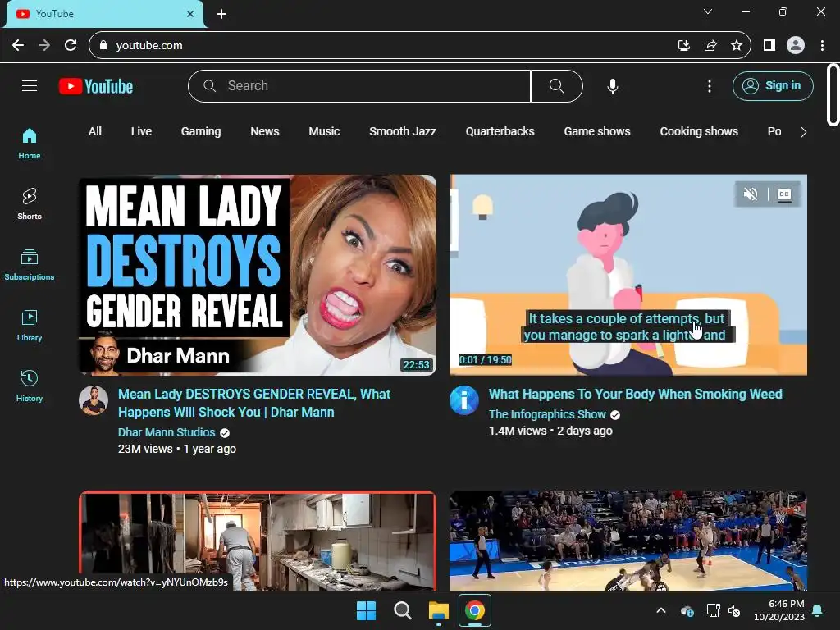Click Infographics Show channel avatar

tap(464, 400)
